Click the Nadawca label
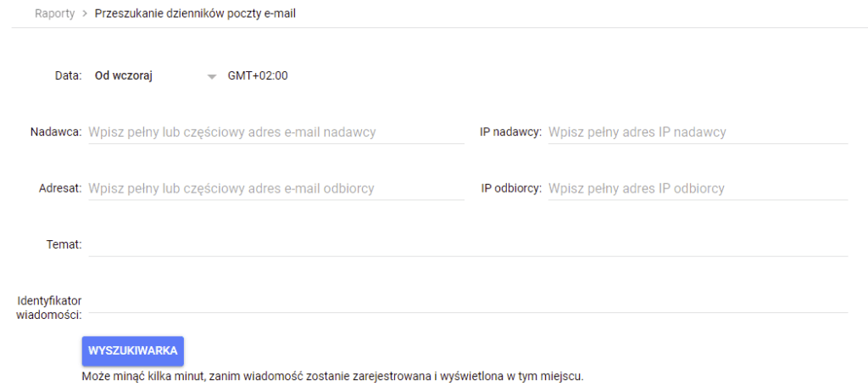Viewport: 868px width, 386px height. tap(56, 132)
